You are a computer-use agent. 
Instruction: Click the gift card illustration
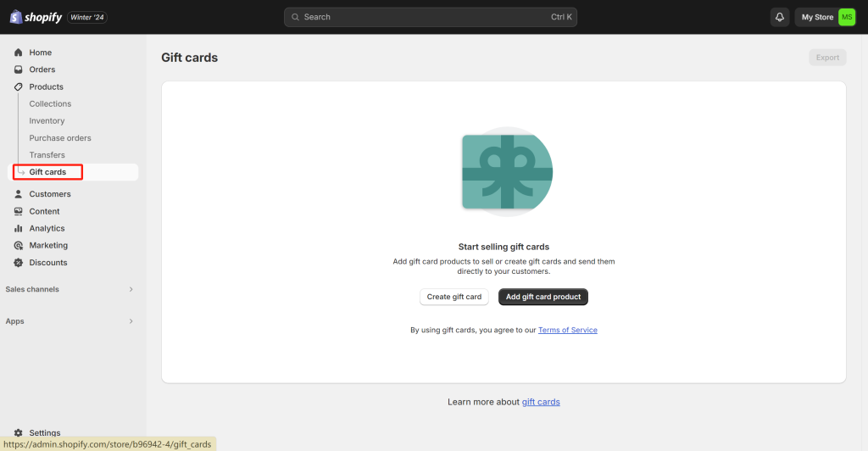click(x=507, y=171)
